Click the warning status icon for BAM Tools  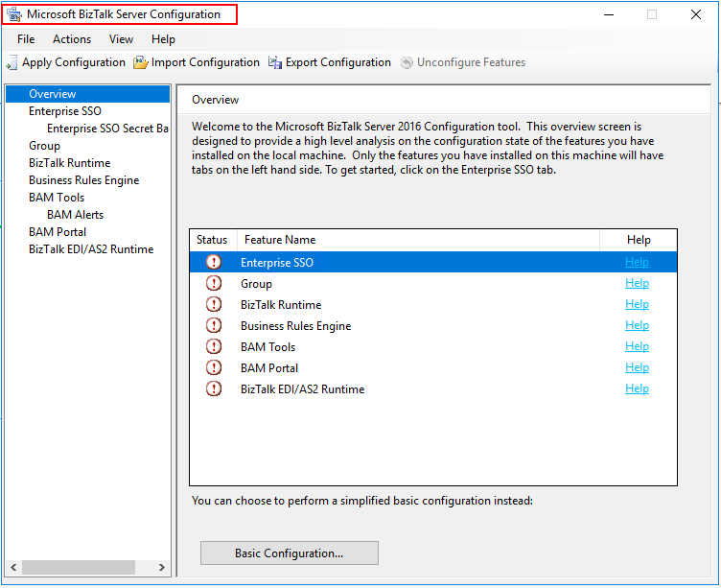214,347
